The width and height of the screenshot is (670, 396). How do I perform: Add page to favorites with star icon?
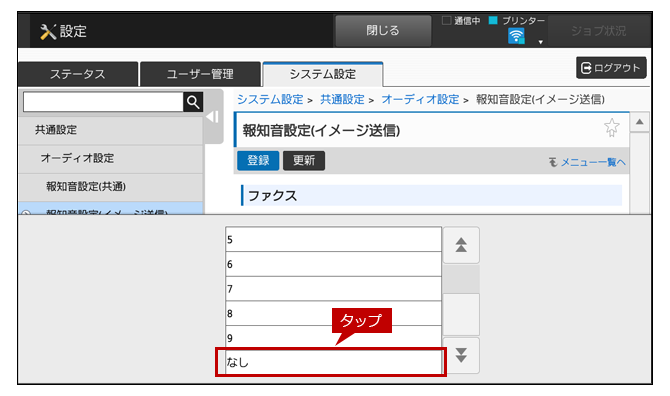pyautogui.click(x=611, y=127)
